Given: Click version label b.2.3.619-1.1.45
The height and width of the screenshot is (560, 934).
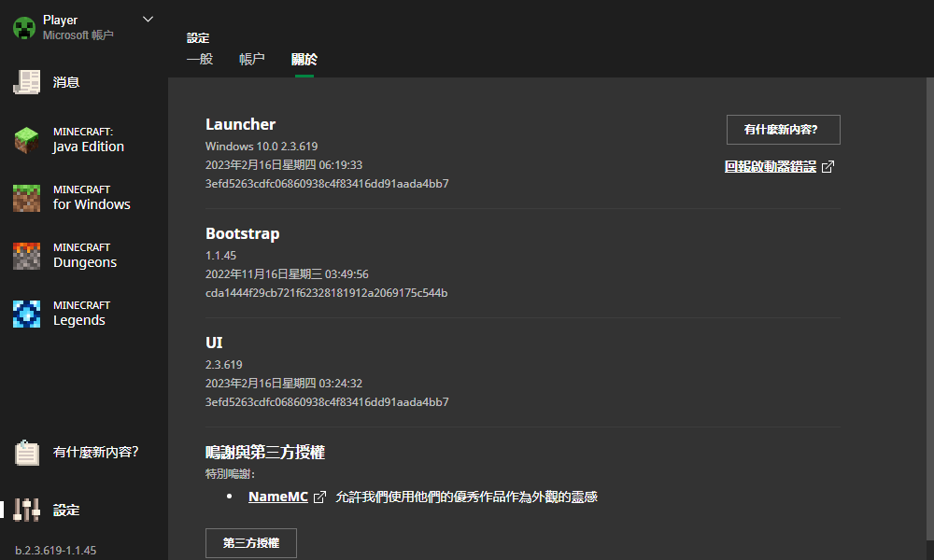Looking at the screenshot, I should click(56, 551).
